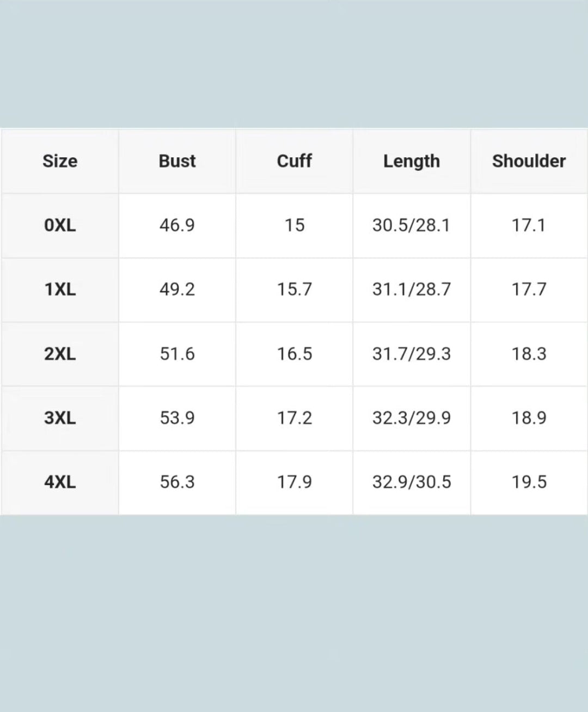Screen dimensions: 588x712
Task: Click the 56.3 bust value
Action: click(177, 482)
